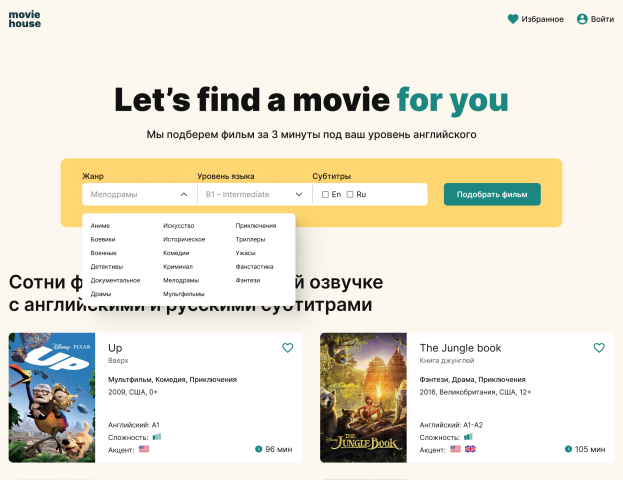Add The Jungle book to favorites
Image resolution: width=623 pixels, height=480 pixels.
pos(599,348)
